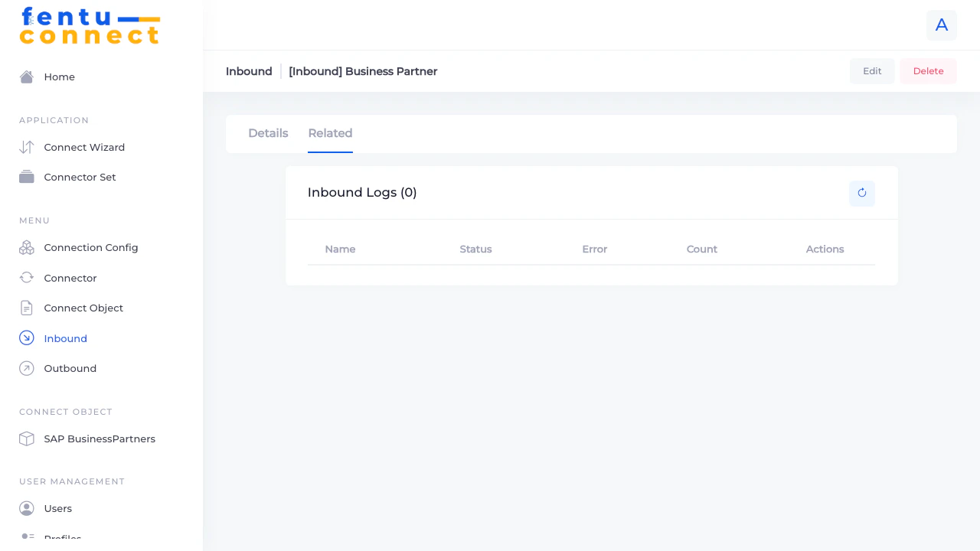Click the Inbound breadcrumb link
980x551 pixels.
pyautogui.click(x=249, y=71)
